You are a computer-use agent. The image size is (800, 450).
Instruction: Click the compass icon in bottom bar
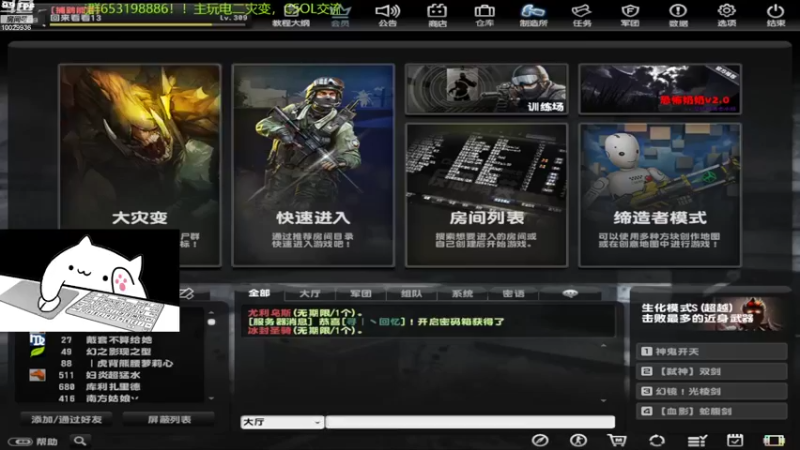click(x=540, y=440)
